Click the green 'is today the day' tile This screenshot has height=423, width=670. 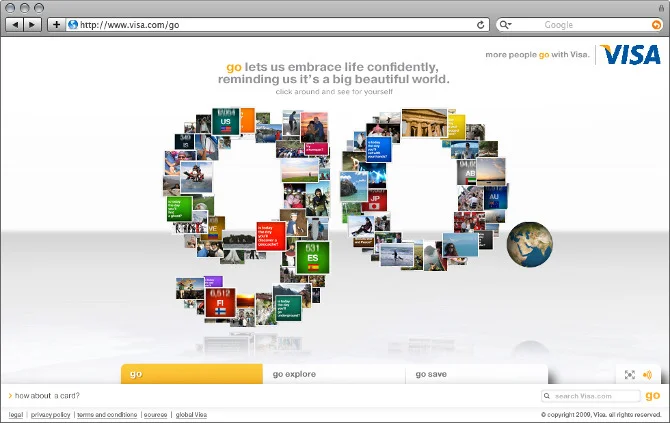click(x=179, y=209)
